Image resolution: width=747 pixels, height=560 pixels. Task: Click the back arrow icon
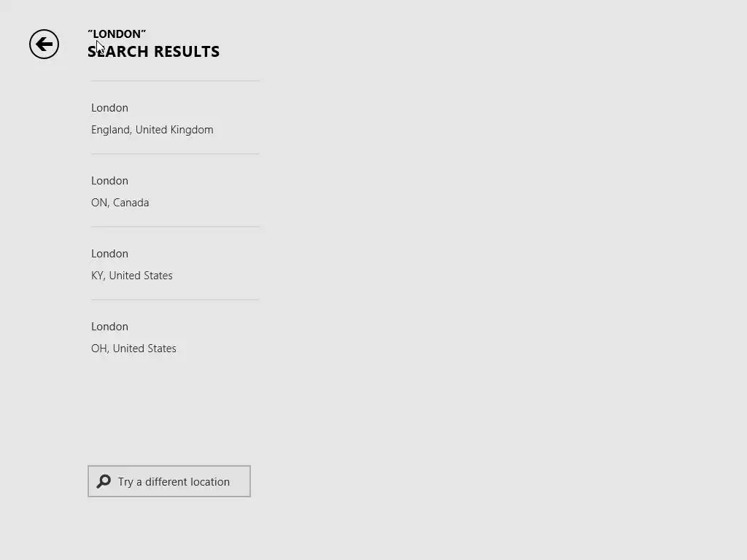44,44
